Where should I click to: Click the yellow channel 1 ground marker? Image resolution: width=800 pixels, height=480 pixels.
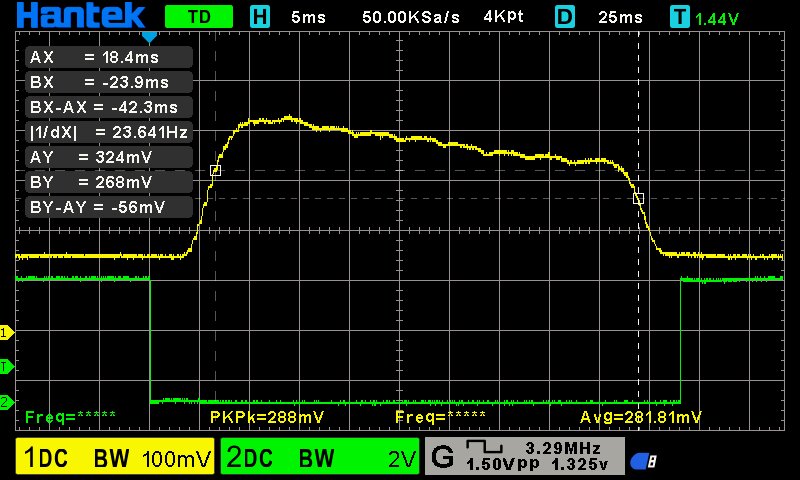[x=7, y=333]
